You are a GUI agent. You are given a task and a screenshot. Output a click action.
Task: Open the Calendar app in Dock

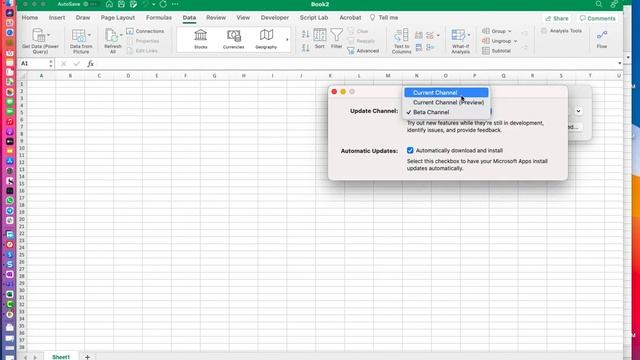point(9,53)
